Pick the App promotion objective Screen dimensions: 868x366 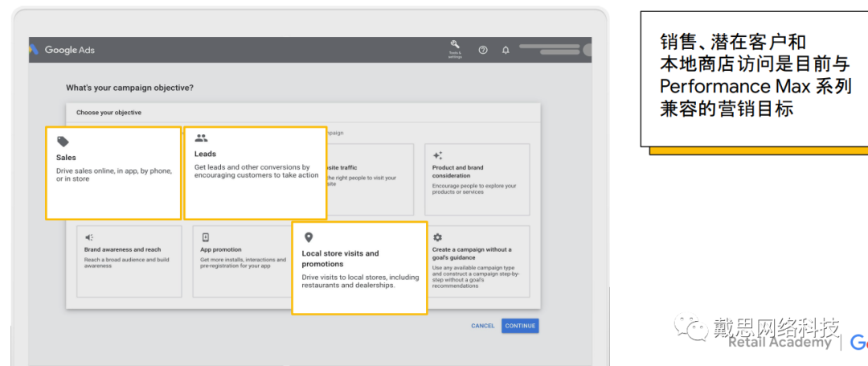242,261
